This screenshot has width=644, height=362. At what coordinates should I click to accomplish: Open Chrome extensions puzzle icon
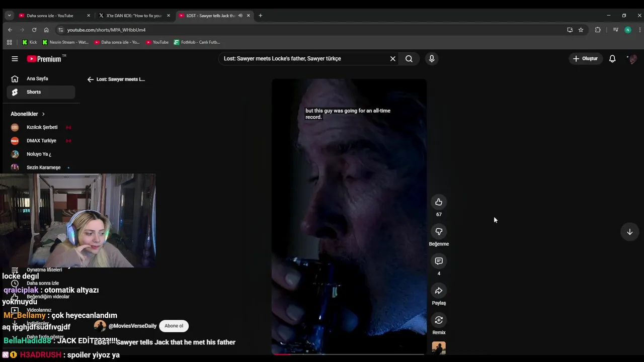point(598,30)
